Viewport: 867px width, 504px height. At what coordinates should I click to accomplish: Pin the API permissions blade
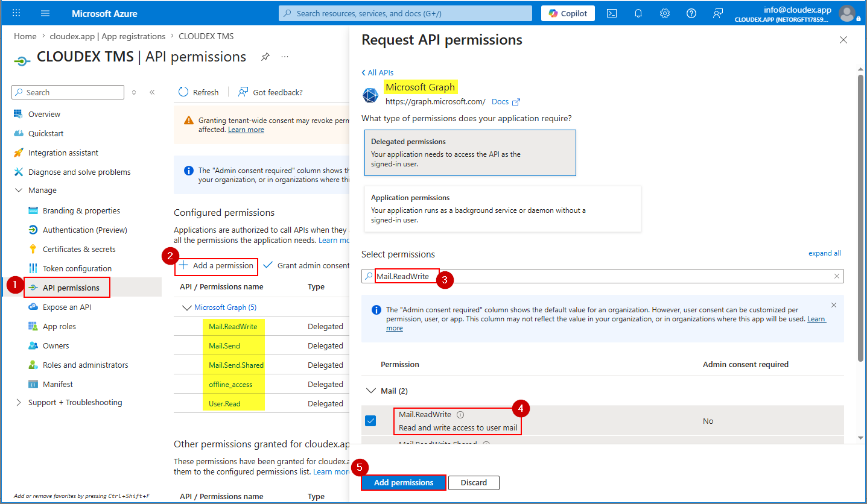[x=265, y=57]
